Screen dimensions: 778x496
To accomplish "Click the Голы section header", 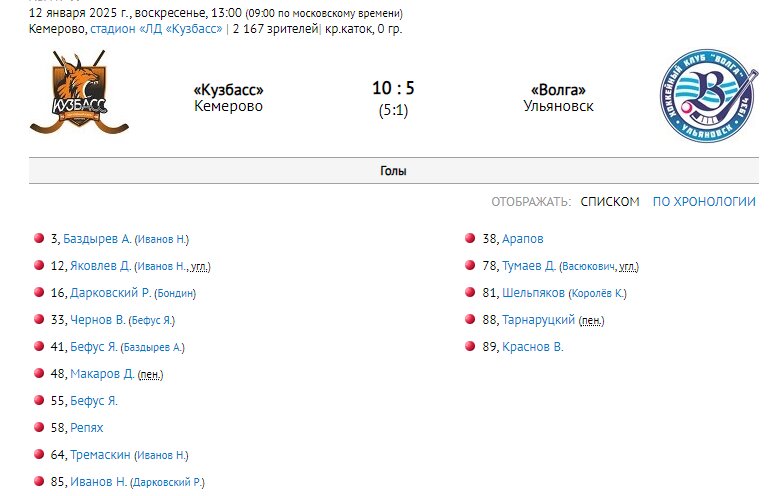I will pos(393,171).
